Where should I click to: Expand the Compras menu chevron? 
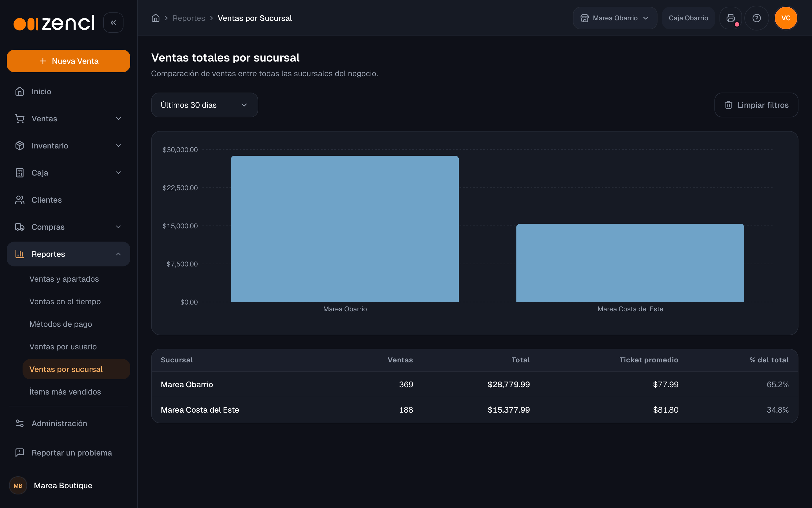tap(118, 227)
